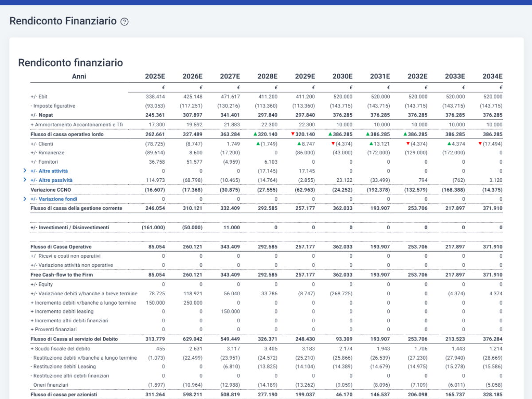Click green arrow at 2032E Flusso operativo lordo
This screenshot has height=399, width=532.
click(406, 134)
